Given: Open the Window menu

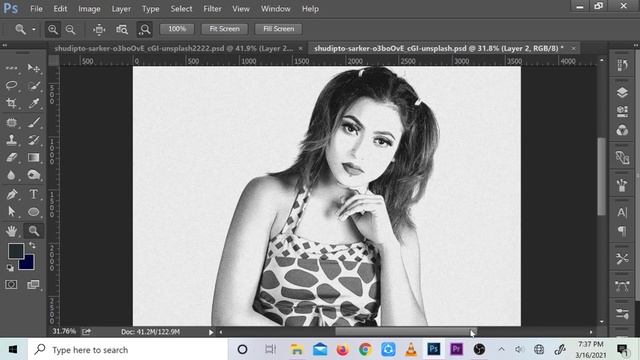Looking at the screenshot, I should click(276, 9).
